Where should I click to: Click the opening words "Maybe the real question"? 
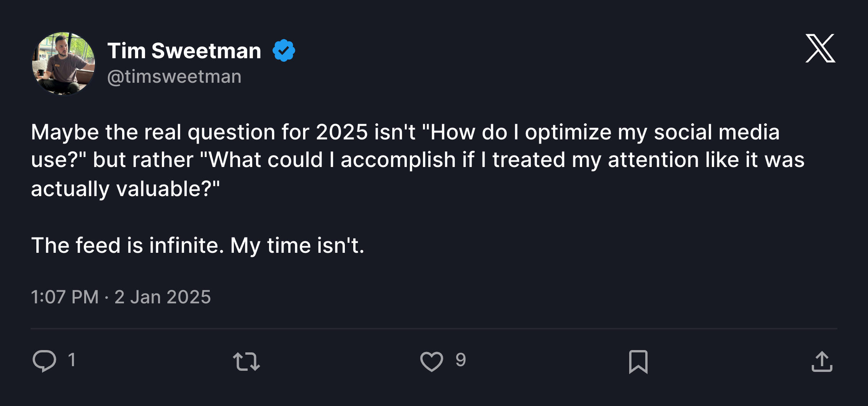tap(153, 132)
